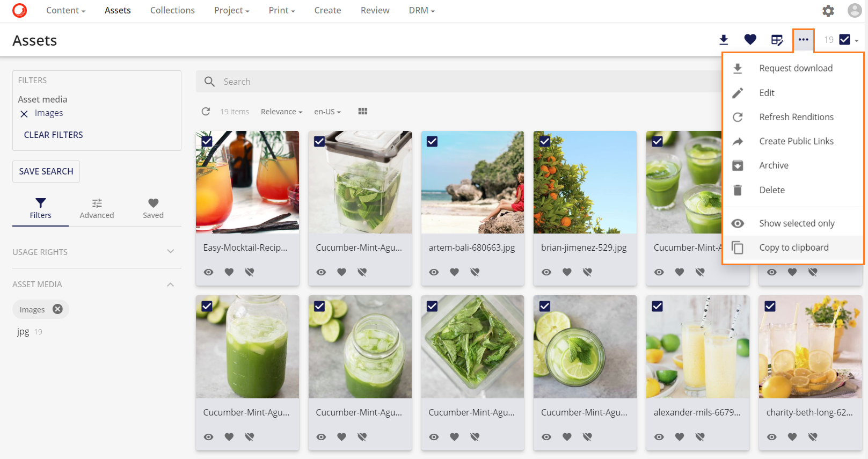This screenshot has width=868, height=459.
Task: Choose Refresh Renditions in the menu
Action: pos(793,117)
